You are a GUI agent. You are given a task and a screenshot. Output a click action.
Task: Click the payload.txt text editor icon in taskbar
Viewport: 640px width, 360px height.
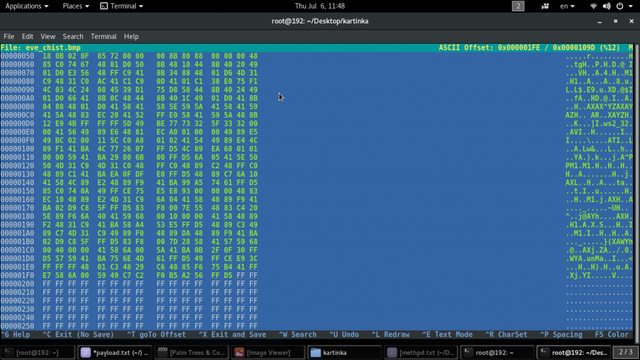point(85,352)
